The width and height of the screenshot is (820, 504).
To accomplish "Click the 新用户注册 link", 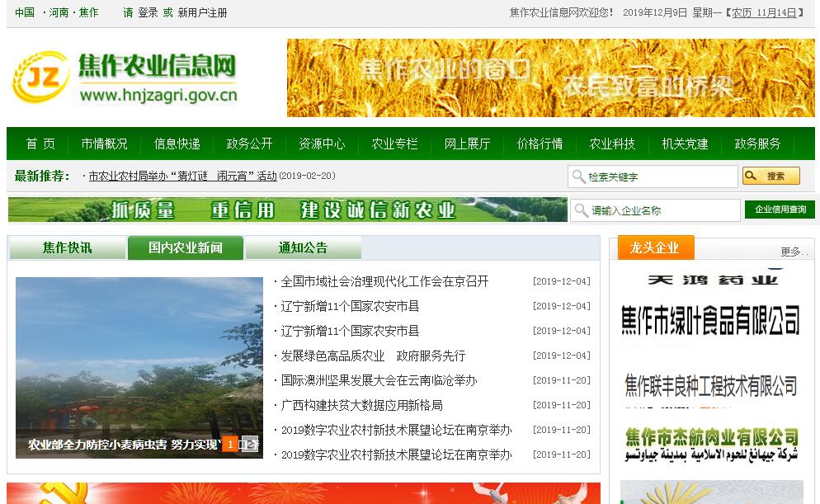I will (202, 12).
